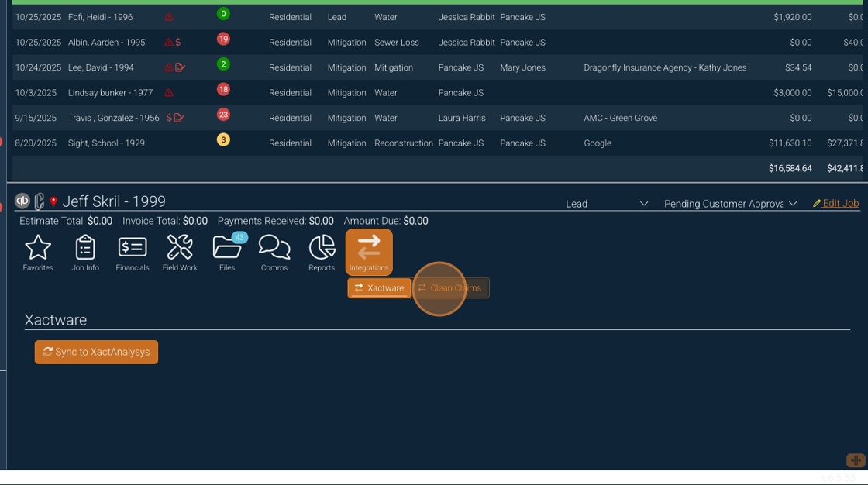Click the Sync to XactAnalysys button
The image size is (868, 485).
96,352
